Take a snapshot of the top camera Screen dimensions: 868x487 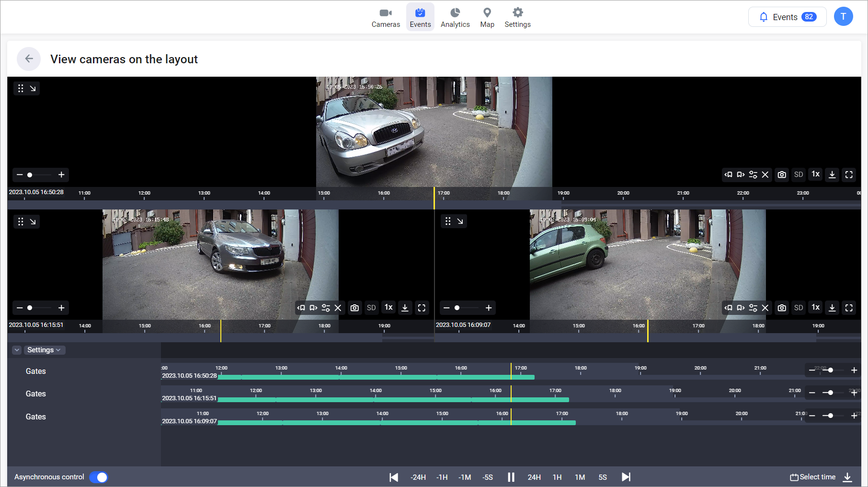(782, 174)
